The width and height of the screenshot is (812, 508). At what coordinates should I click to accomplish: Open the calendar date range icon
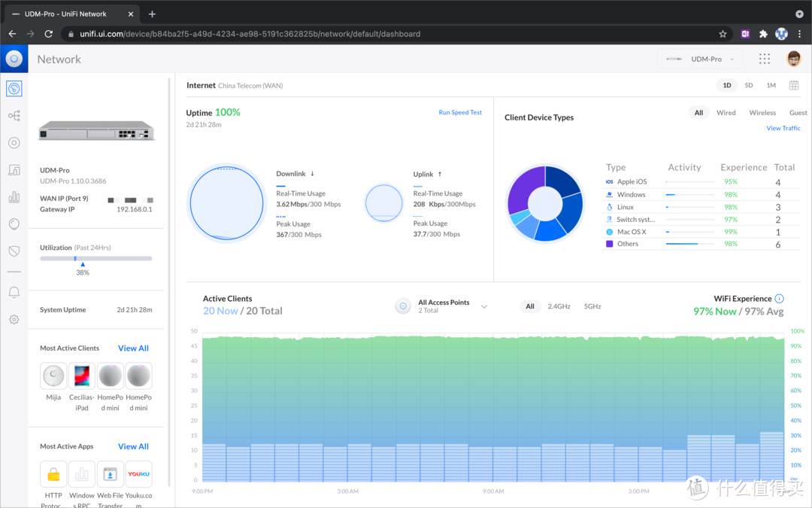794,86
